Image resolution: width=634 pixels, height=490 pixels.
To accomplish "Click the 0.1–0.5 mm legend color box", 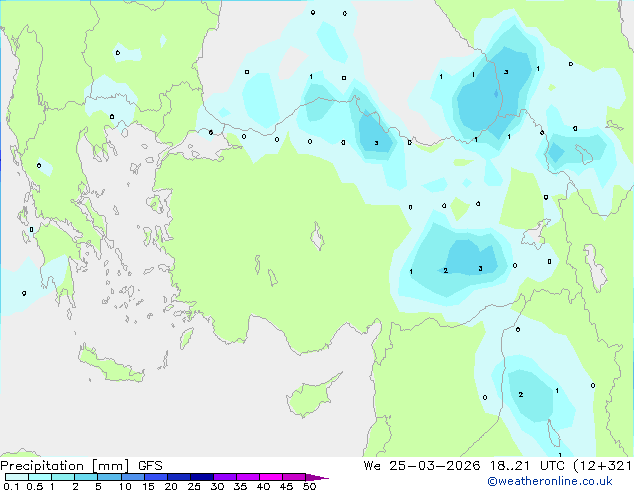I will pos(17,477).
